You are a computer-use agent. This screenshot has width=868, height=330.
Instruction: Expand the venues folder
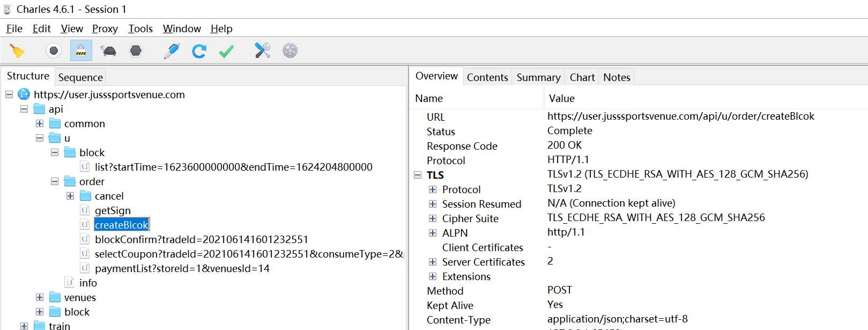(x=40, y=297)
